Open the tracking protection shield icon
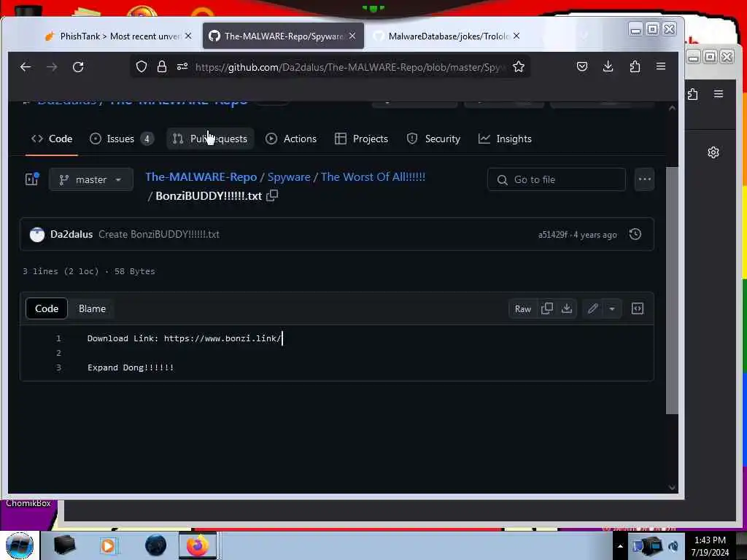The image size is (747, 560). [142, 66]
